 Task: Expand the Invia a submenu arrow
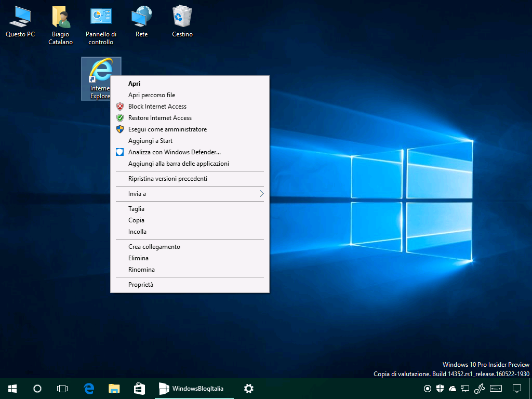[x=261, y=194]
